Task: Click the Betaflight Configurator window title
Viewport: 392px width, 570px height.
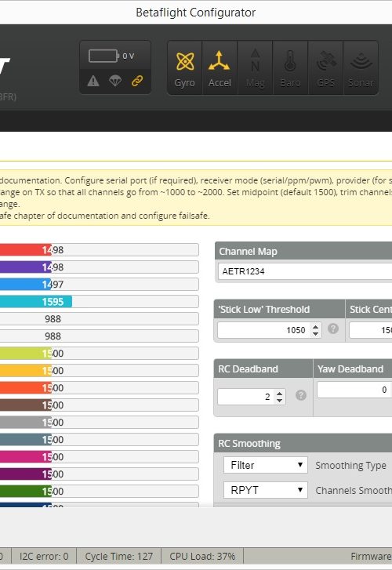Action: coord(196,13)
